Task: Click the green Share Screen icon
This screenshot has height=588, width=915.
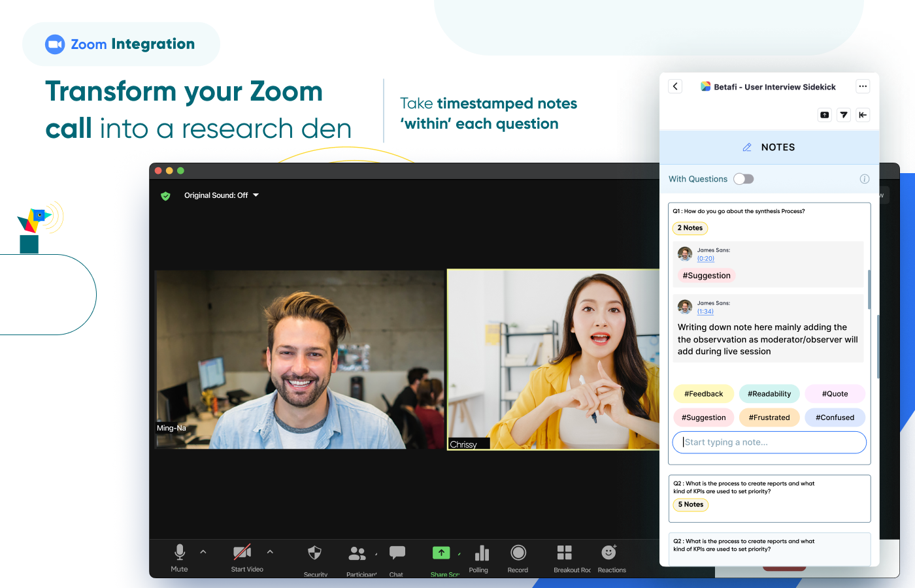Action: 441,553
